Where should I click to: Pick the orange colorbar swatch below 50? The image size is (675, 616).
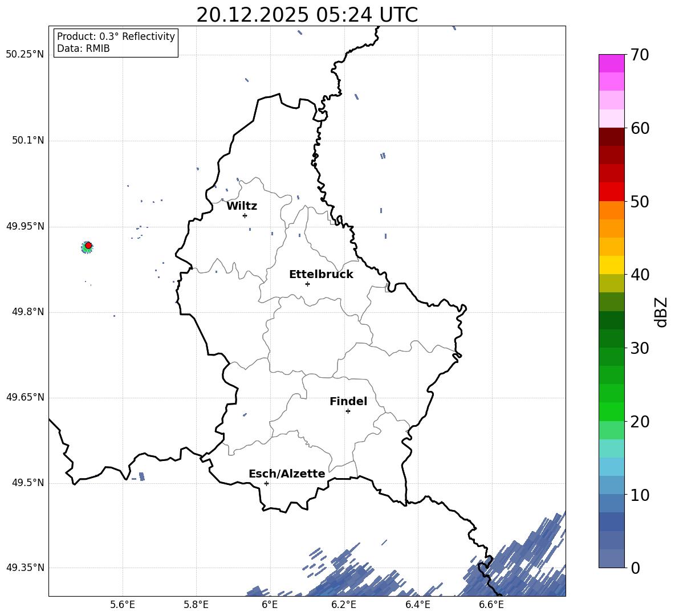point(611,210)
